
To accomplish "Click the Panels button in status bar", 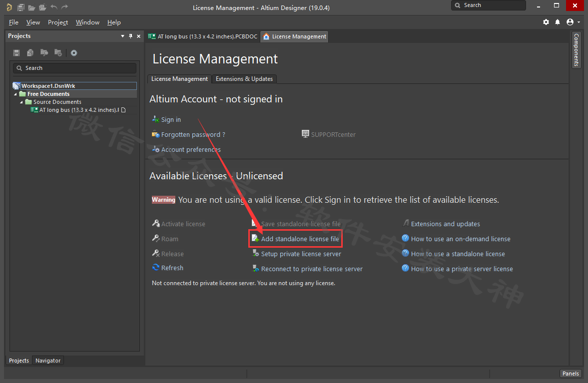I will coord(571,373).
